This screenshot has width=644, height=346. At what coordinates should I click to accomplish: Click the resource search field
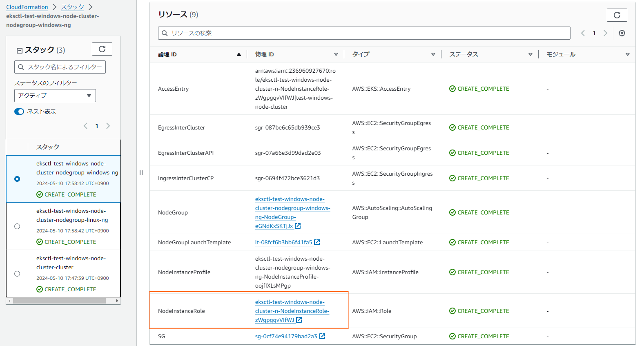click(363, 33)
